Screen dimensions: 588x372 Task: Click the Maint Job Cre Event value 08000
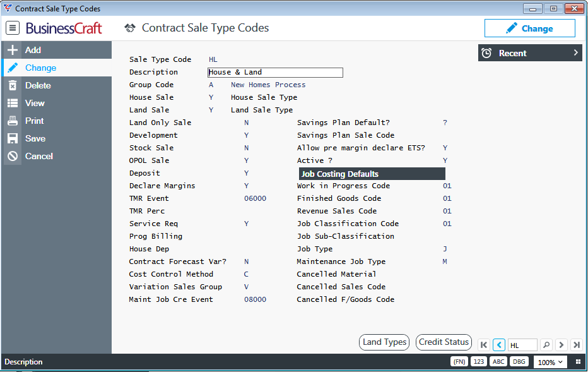point(255,299)
